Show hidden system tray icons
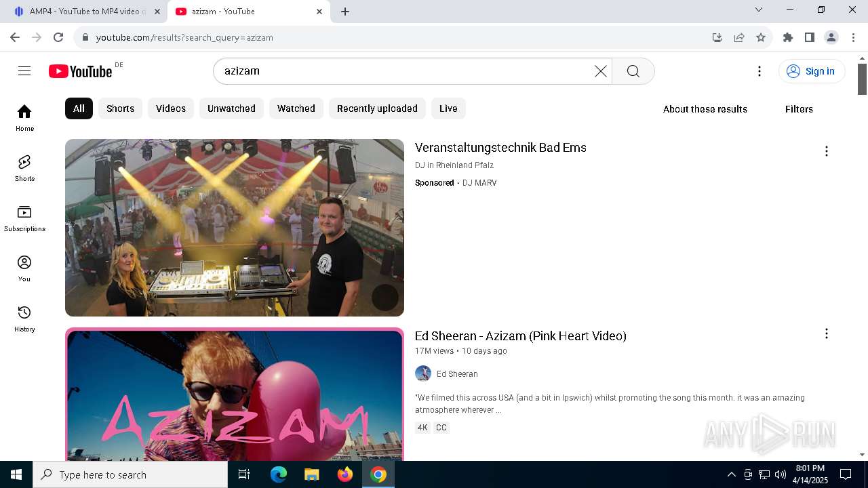Screen dimensions: 868x488 click(731, 474)
